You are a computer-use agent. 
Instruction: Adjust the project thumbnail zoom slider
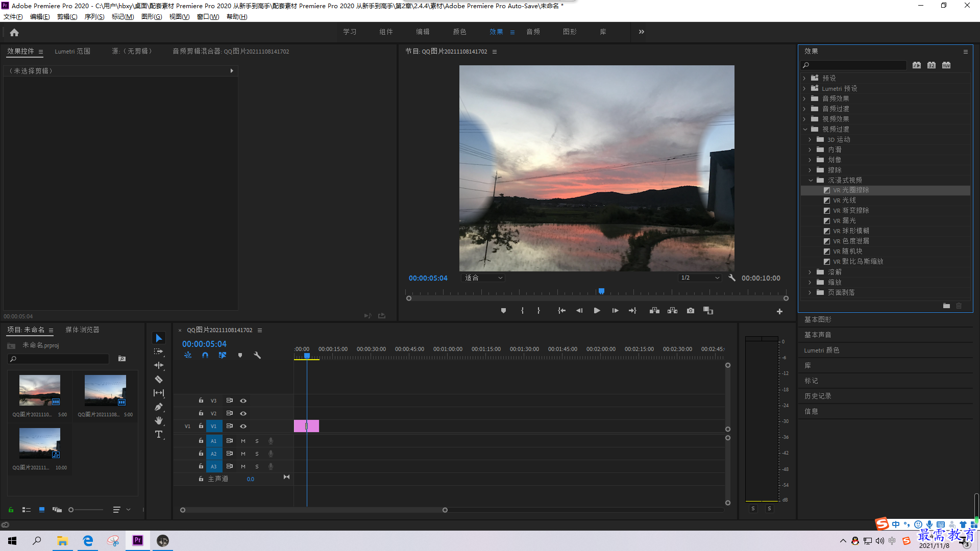point(71,510)
